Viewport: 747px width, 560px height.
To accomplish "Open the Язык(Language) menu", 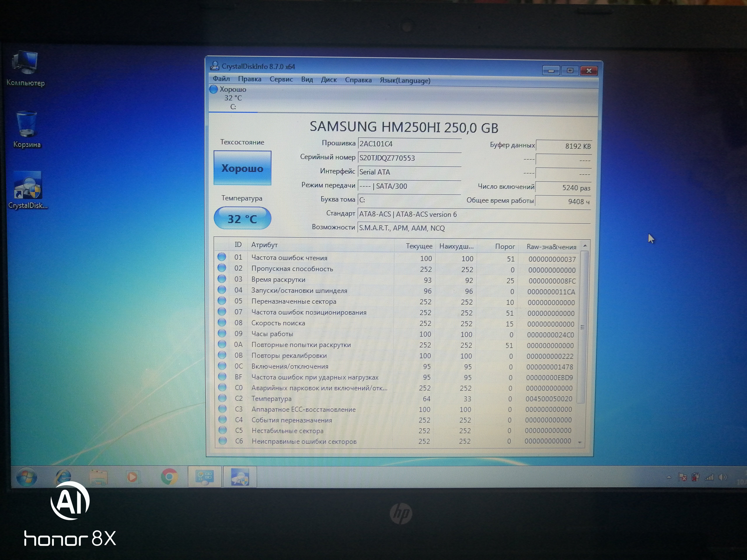I will tap(405, 81).
